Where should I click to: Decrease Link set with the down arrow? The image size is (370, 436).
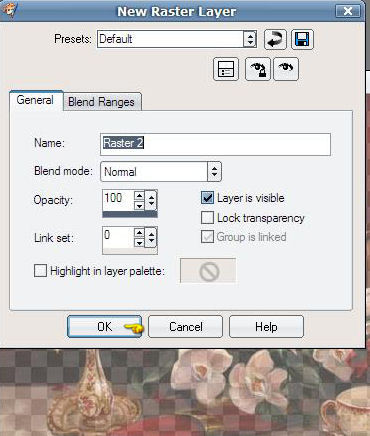coord(139,243)
